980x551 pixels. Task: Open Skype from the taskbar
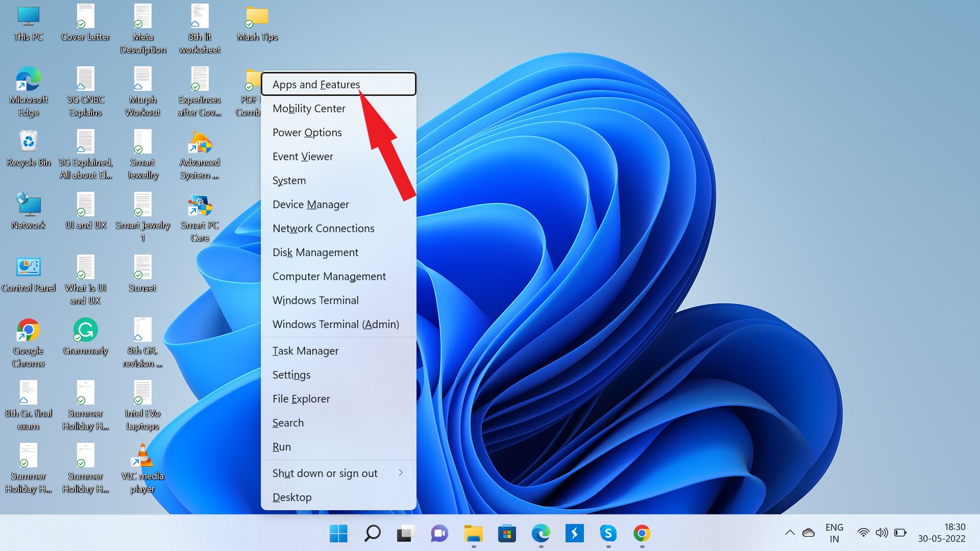point(608,534)
